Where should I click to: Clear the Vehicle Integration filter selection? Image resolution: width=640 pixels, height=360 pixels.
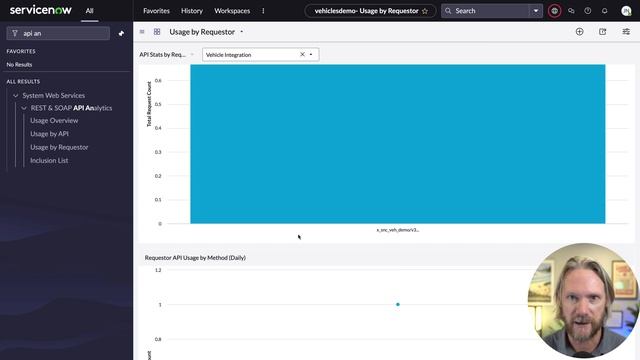302,54
